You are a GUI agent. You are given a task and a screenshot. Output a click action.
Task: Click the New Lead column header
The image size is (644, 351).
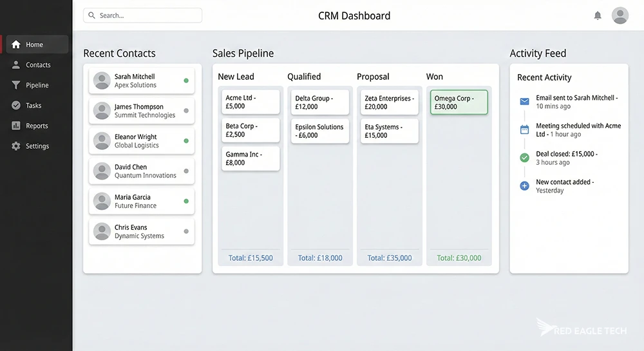pos(236,77)
